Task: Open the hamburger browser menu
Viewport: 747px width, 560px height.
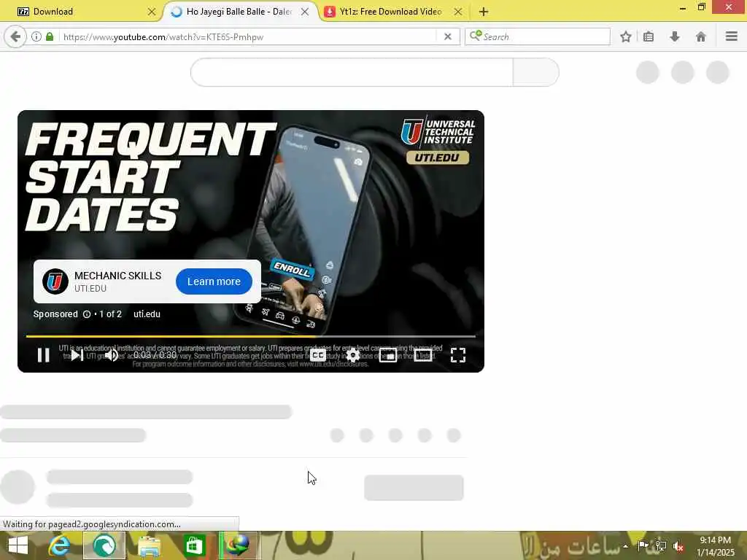Action: click(x=732, y=36)
